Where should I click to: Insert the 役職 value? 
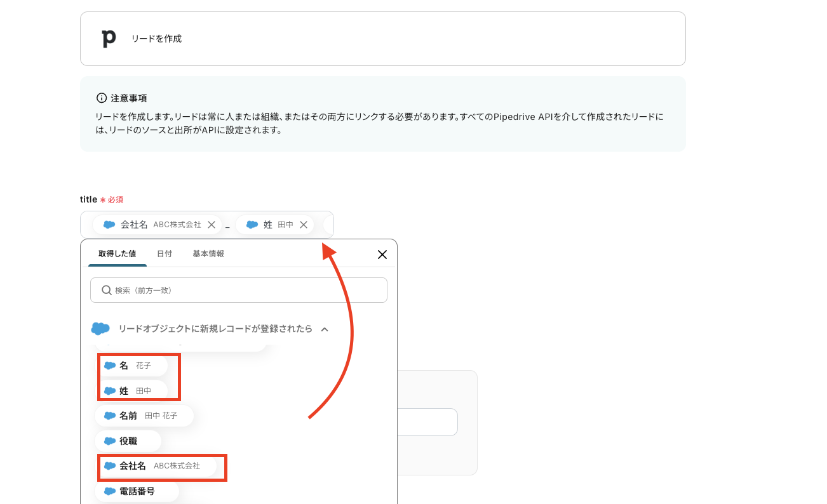click(x=128, y=441)
